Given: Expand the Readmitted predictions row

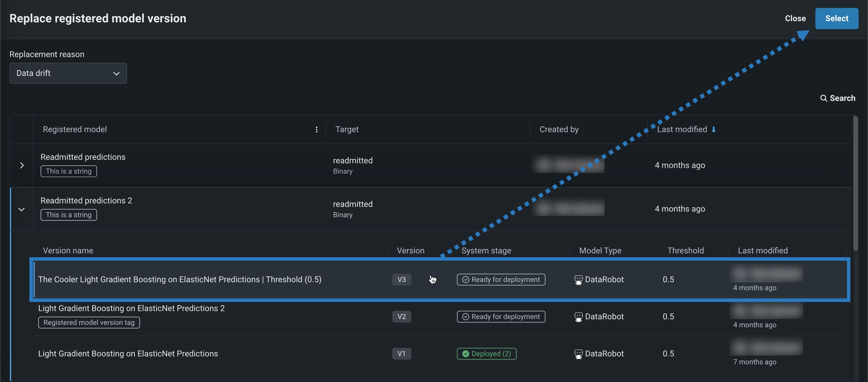Looking at the screenshot, I should 22,165.
